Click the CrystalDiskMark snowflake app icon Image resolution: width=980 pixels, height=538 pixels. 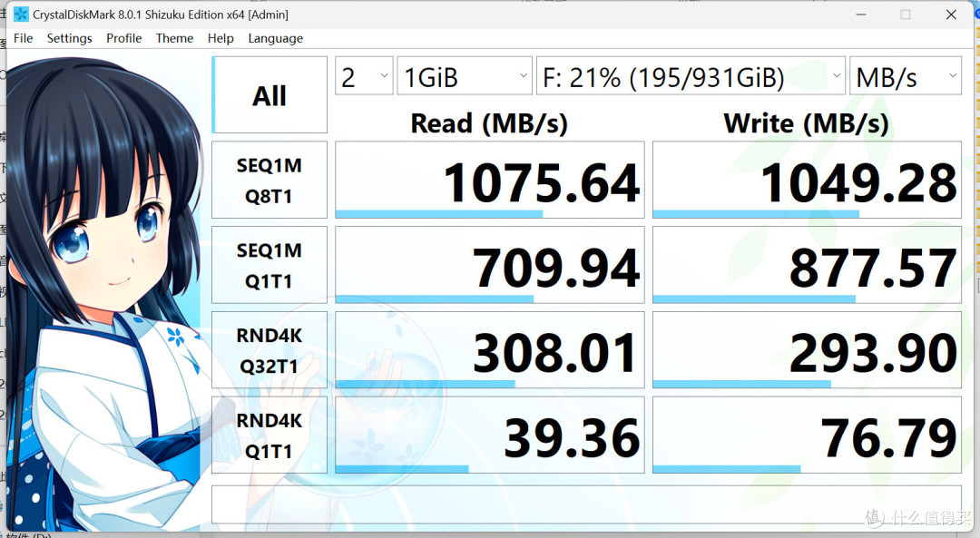coord(21,15)
